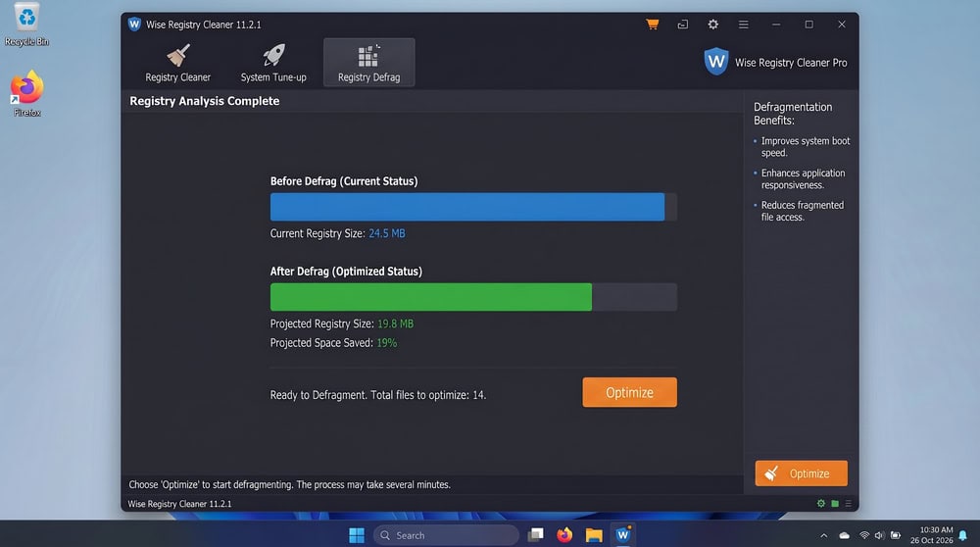Click 'Ready to Defragment' status text
980x547 pixels.
378,395
